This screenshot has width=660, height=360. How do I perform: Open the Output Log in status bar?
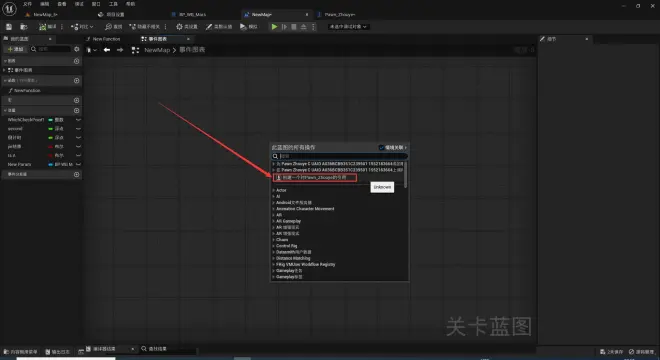click(57, 351)
